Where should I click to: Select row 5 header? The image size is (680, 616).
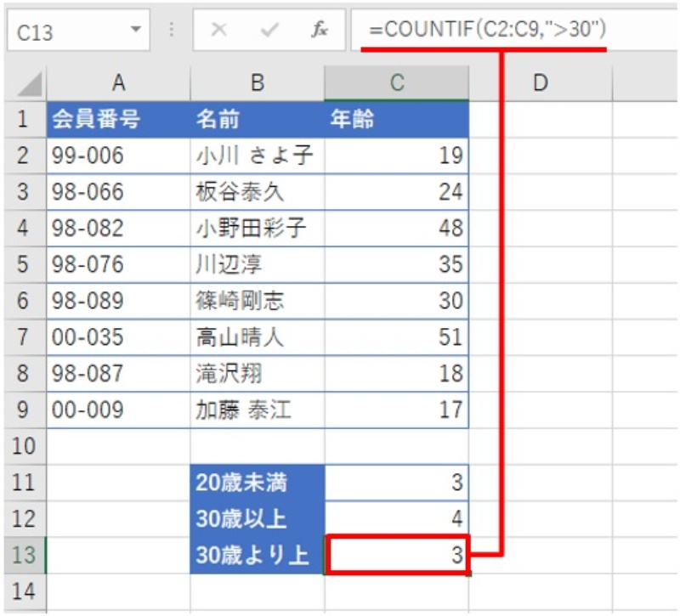(x=25, y=264)
